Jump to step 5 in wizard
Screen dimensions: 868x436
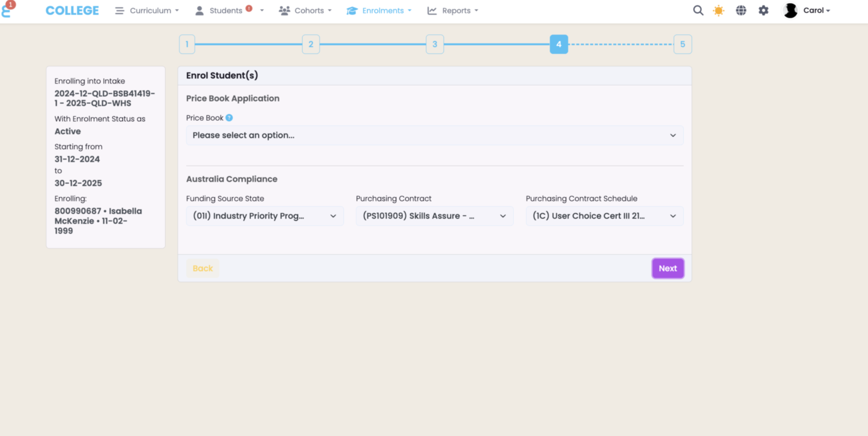[x=682, y=44]
